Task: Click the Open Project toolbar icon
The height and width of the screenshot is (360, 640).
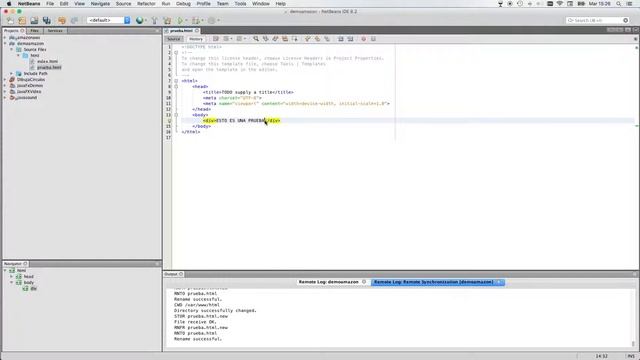Action: pos(34,20)
